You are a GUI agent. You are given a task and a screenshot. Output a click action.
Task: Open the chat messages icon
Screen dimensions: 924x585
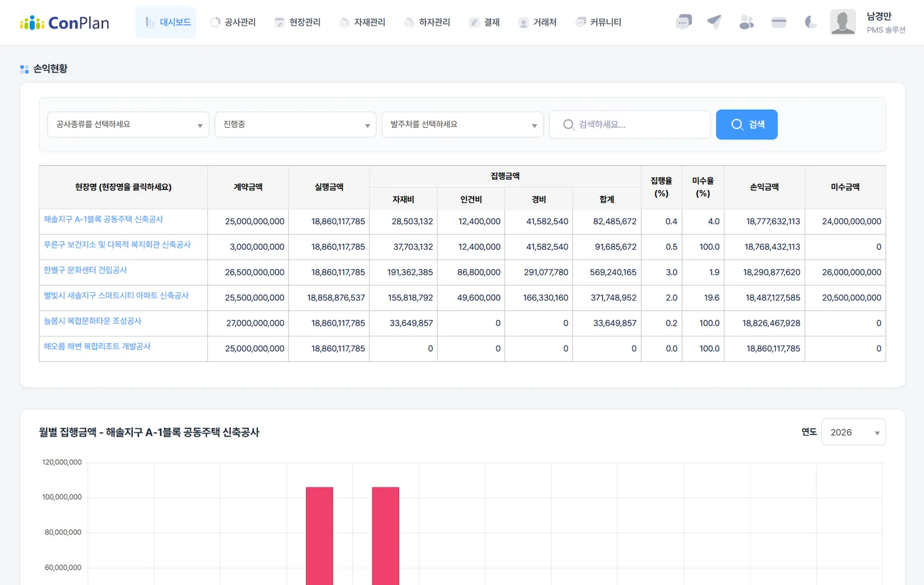coord(684,22)
